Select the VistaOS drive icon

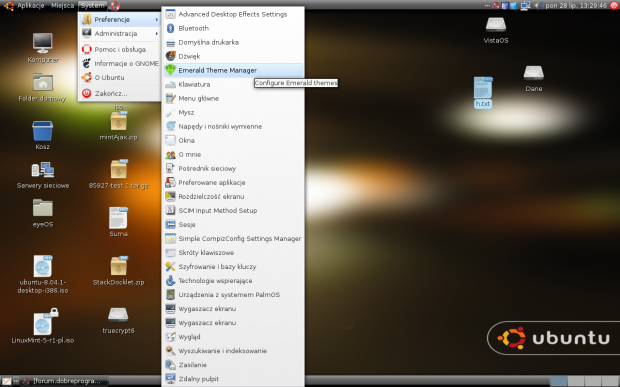pos(495,25)
